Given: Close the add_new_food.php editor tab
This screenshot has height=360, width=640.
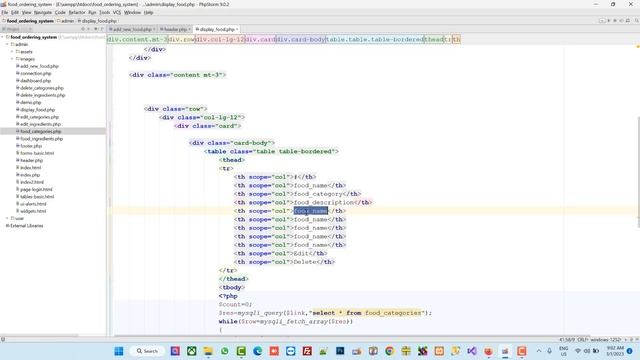Looking at the screenshot, I should (154, 29).
